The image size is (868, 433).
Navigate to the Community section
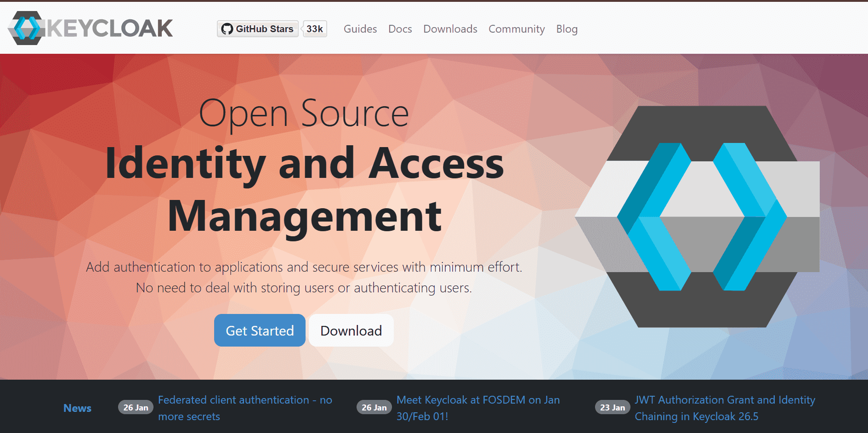(516, 29)
